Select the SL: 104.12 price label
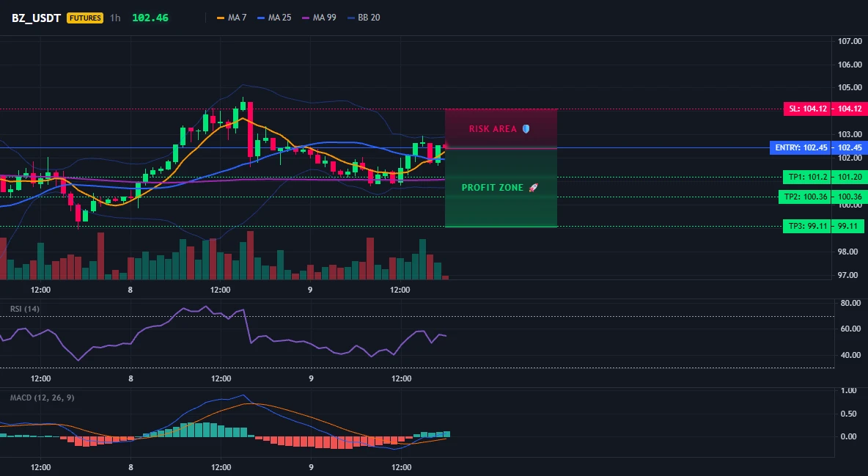The image size is (868, 476). (x=809, y=109)
